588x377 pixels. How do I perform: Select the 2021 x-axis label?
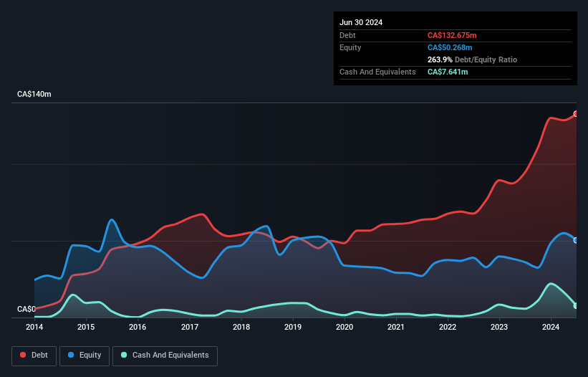click(x=395, y=327)
